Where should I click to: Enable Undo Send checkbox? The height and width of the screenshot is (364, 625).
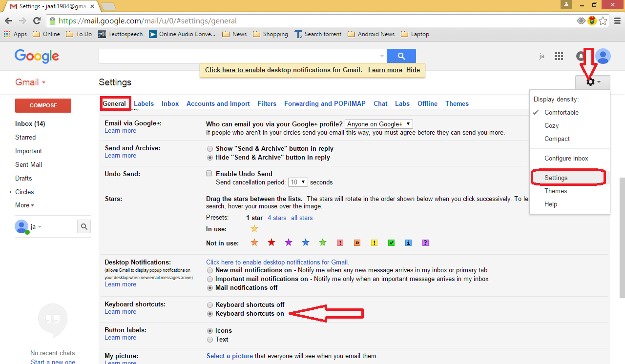[209, 174]
